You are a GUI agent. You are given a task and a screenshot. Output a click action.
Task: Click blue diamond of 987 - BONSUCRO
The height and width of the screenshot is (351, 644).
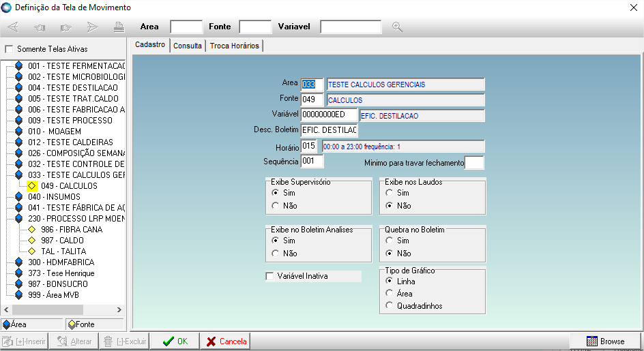click(x=19, y=284)
